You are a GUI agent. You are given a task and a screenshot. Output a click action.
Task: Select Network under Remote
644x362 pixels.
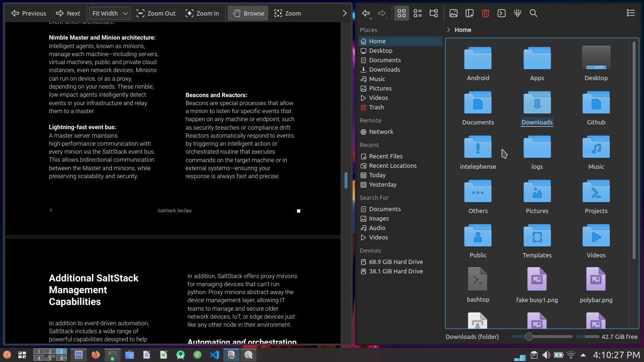pos(400,132)
